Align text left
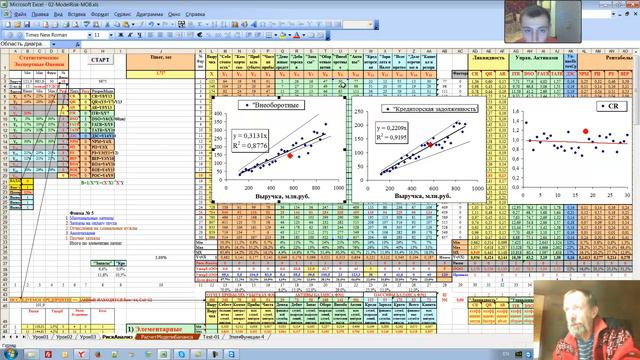The height and width of the screenshot is (360, 640). click(x=150, y=35)
